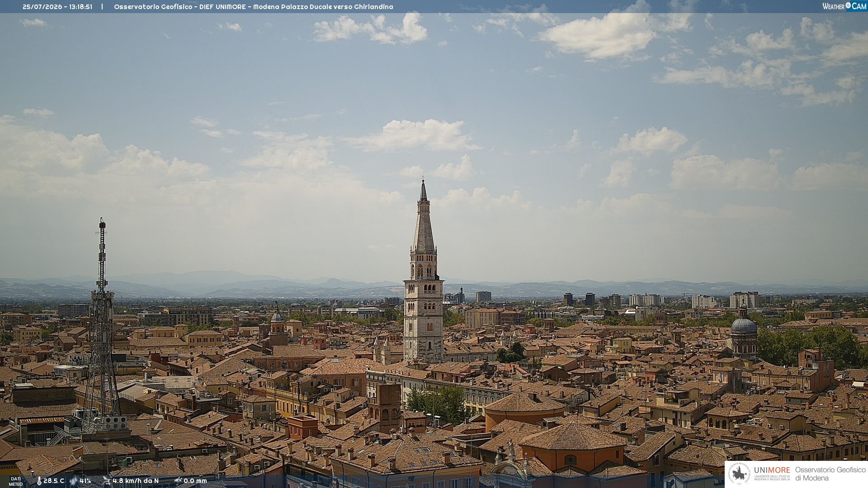
Task: Click the UNIMORE wordmark in the banner
Action: [x=772, y=470]
